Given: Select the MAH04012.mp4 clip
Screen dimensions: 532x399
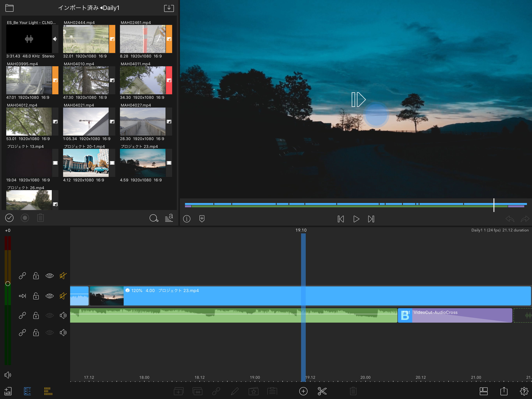Looking at the screenshot, I should 29,122.
